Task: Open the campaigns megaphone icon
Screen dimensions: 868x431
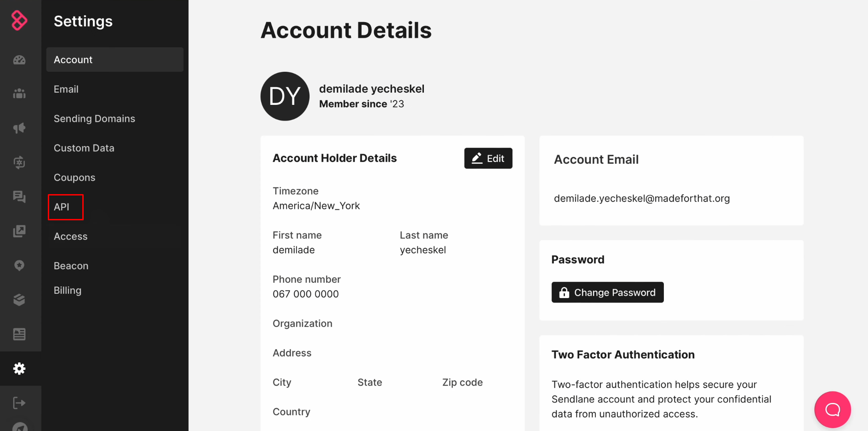Action: point(19,128)
